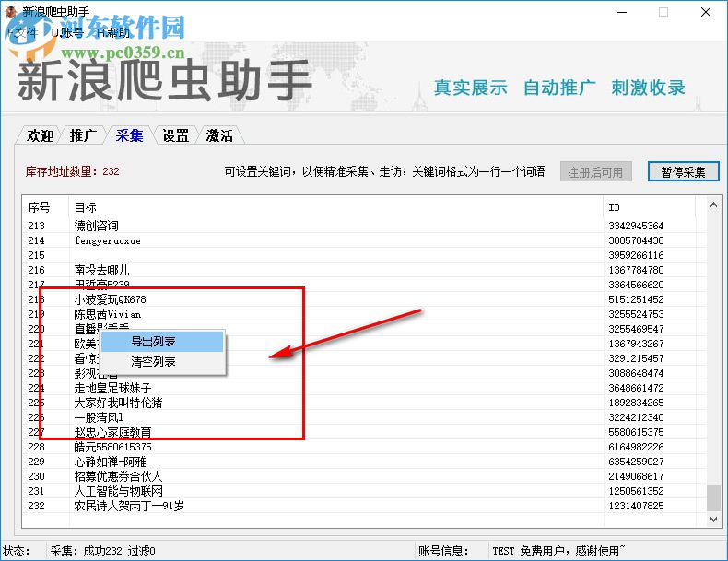Click the 序号 column header
Viewport: 728px width, 561px height.
45,207
